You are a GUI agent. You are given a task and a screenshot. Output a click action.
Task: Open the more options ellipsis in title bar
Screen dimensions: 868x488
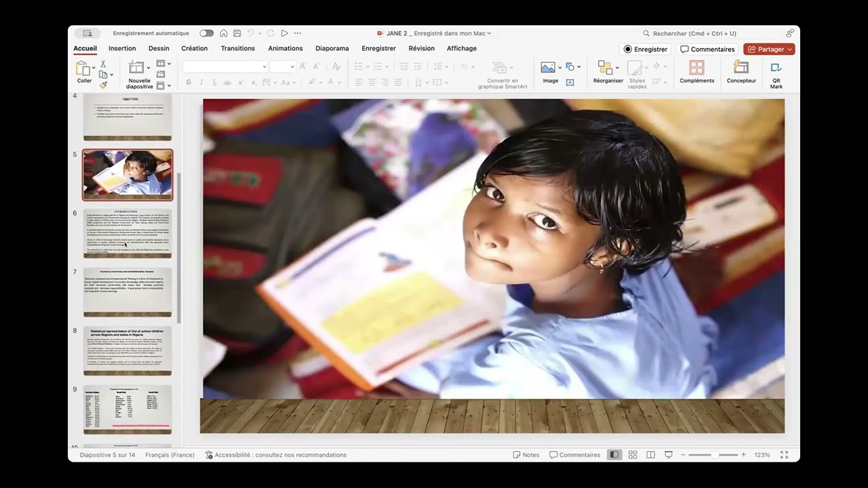297,33
